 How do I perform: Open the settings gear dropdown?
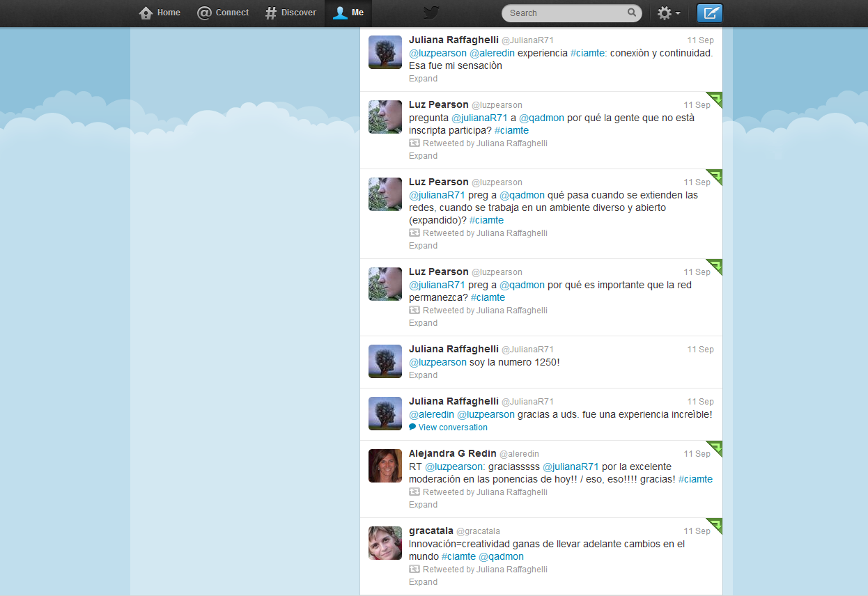pyautogui.click(x=669, y=13)
